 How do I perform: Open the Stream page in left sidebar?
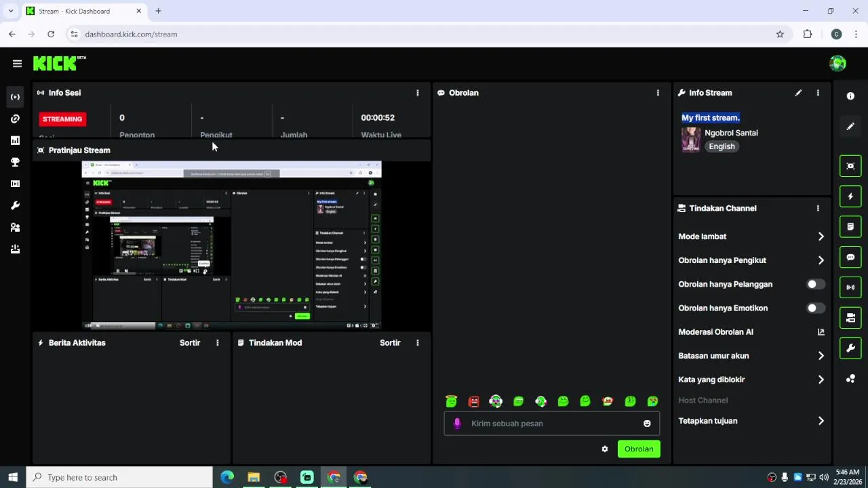15,97
